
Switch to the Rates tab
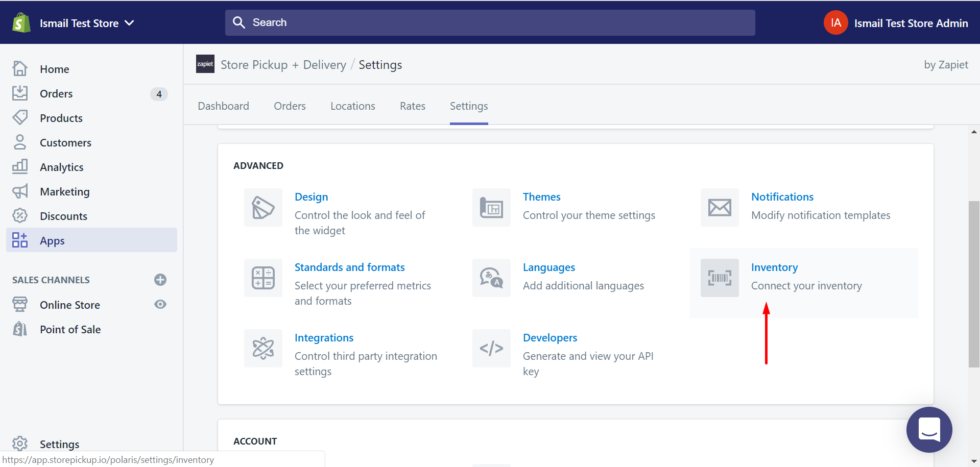pos(412,106)
